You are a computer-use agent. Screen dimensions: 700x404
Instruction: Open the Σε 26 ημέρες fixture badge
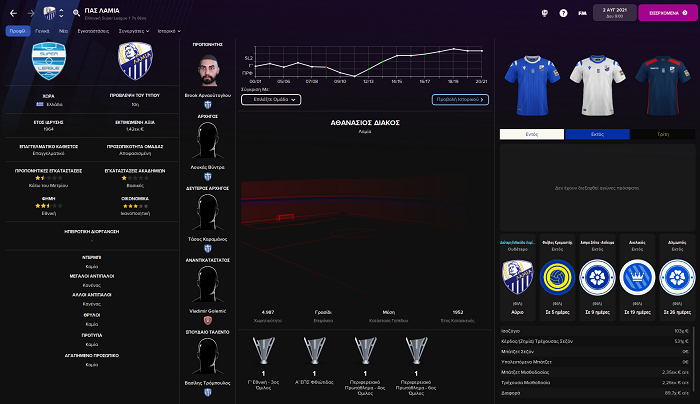point(677,277)
